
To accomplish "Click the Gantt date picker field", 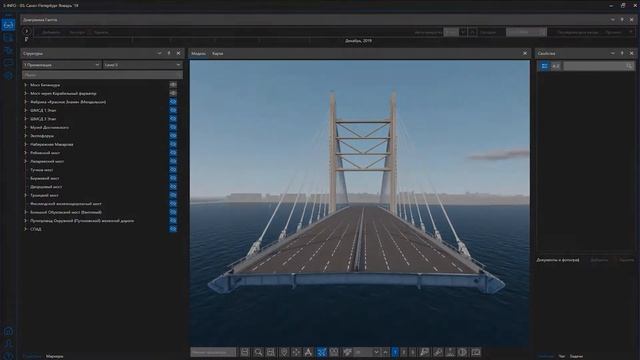I will 526,32.
